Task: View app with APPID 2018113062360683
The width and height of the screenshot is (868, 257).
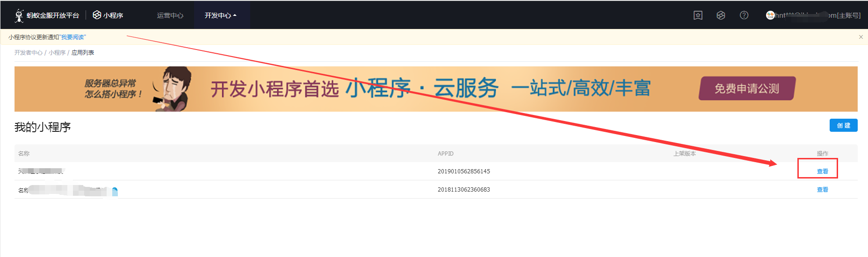Action: click(x=823, y=190)
